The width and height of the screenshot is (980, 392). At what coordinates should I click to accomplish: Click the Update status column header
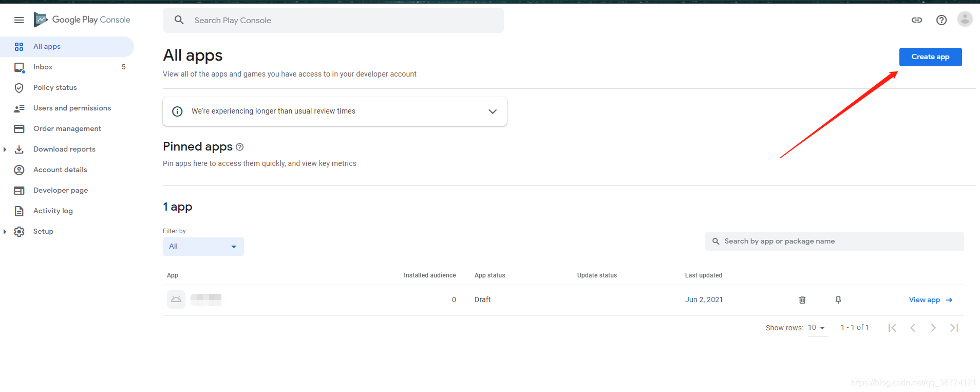click(x=597, y=275)
